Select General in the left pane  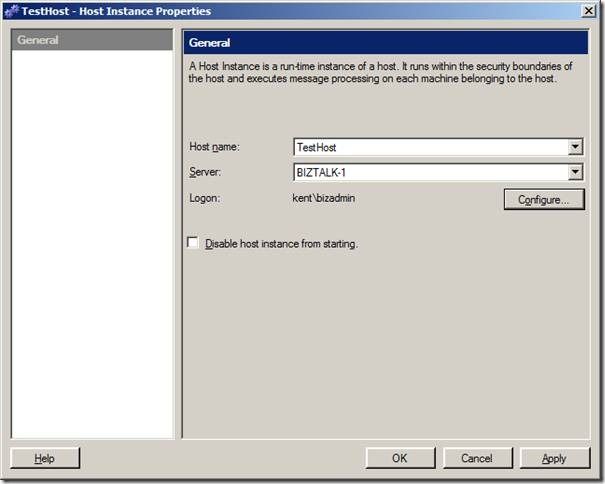tap(92, 40)
